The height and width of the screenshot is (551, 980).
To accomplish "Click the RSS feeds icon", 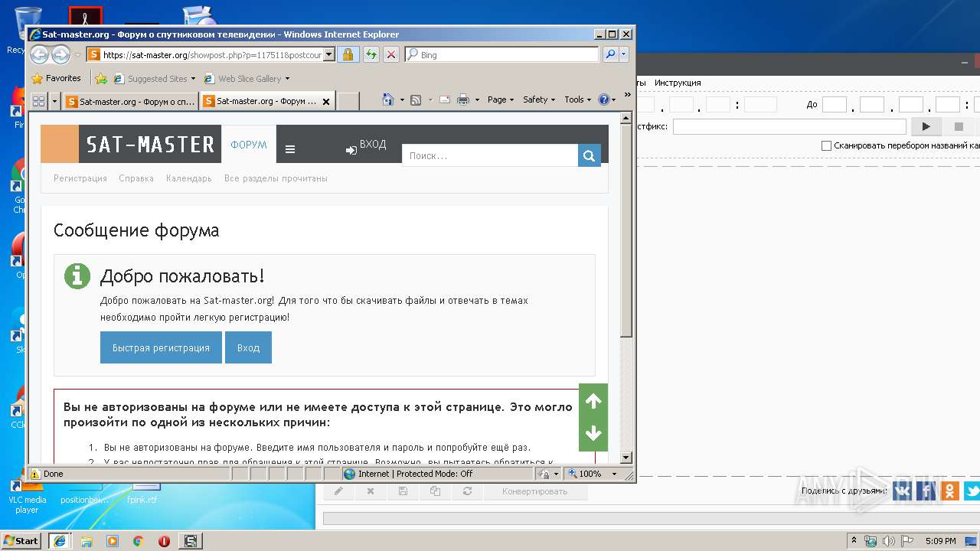I will pos(416,99).
